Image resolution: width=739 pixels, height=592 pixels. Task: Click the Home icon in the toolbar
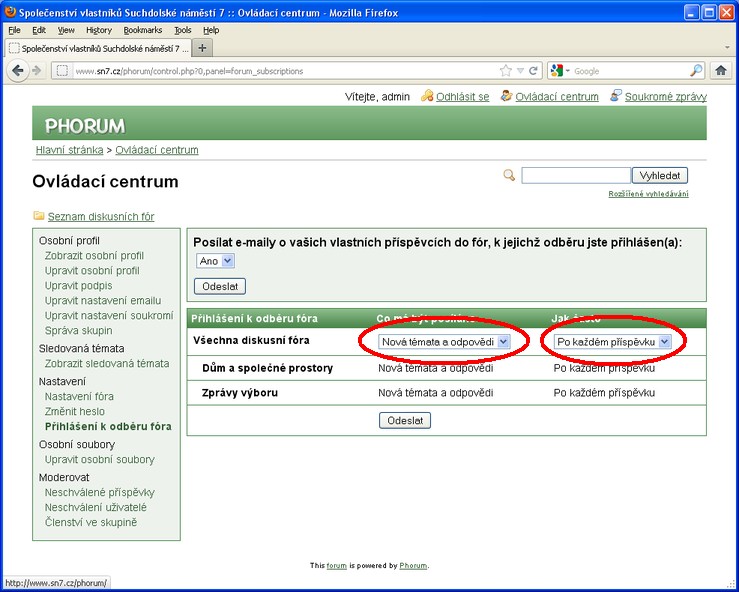721,71
